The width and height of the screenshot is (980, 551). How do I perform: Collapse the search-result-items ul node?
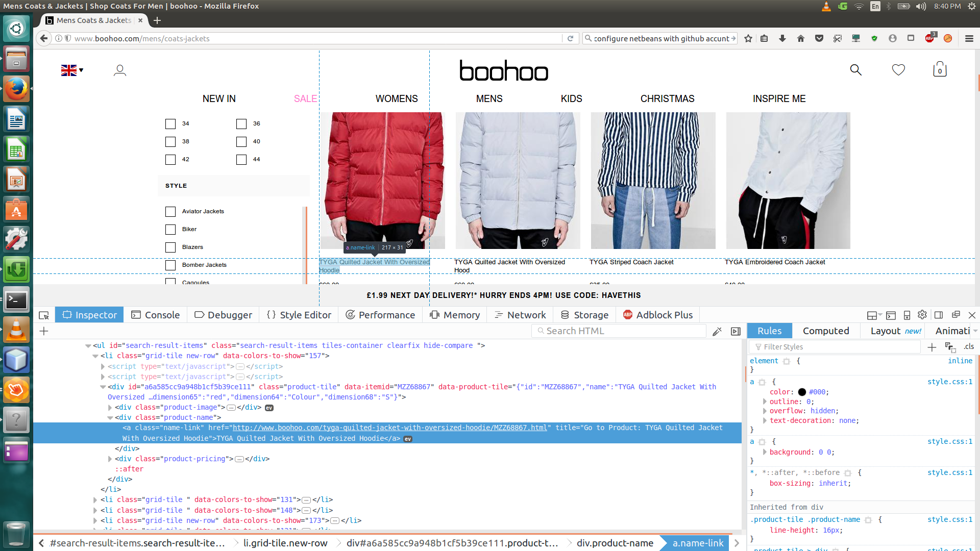pyautogui.click(x=88, y=346)
